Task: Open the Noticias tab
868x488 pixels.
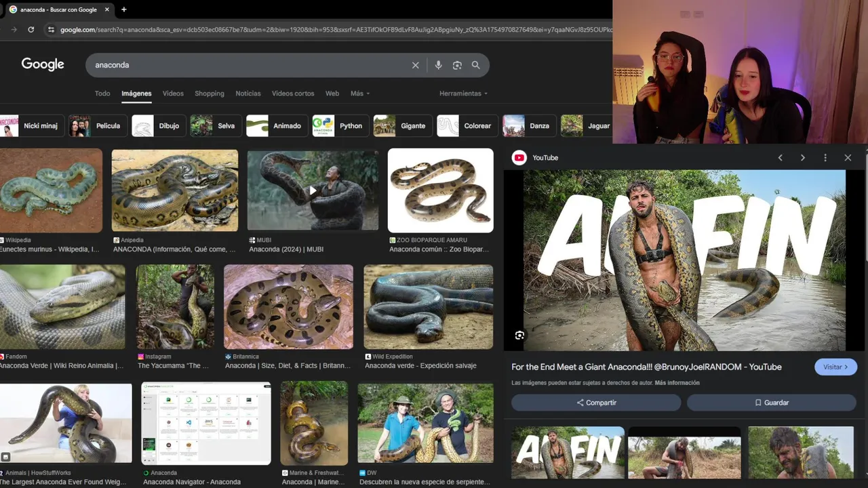Action: coord(248,94)
